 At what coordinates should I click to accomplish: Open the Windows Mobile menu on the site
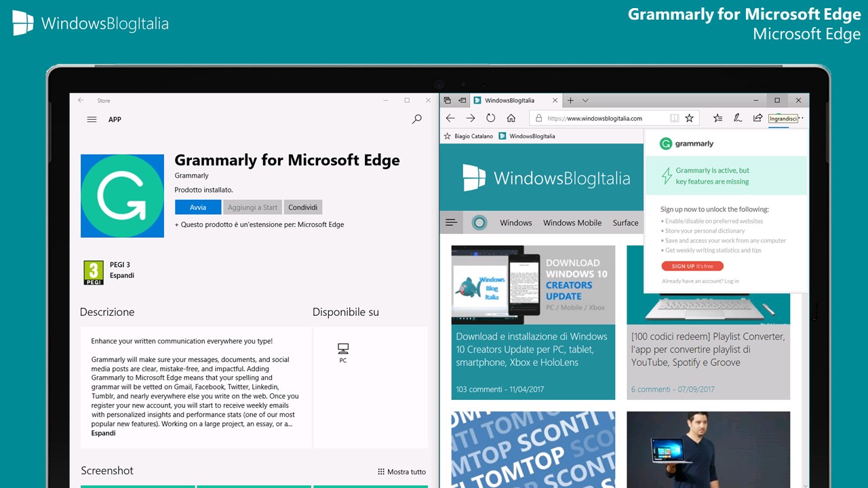(x=572, y=222)
